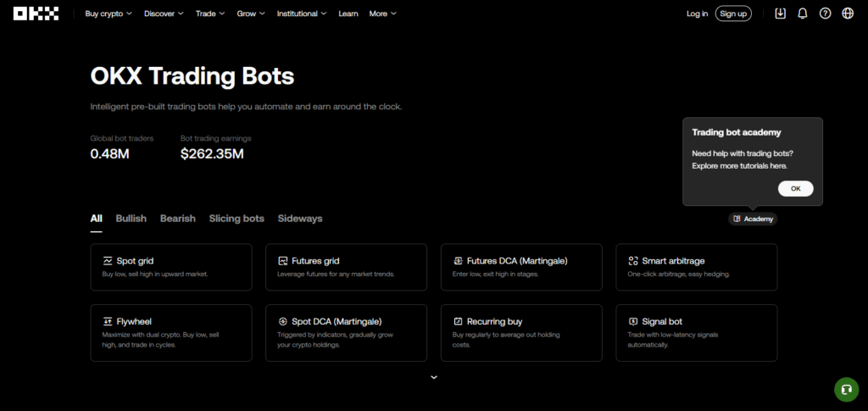Click the 'Trade with low-latency signals automatically.' text
This screenshot has width=868, height=411.
tap(672, 340)
